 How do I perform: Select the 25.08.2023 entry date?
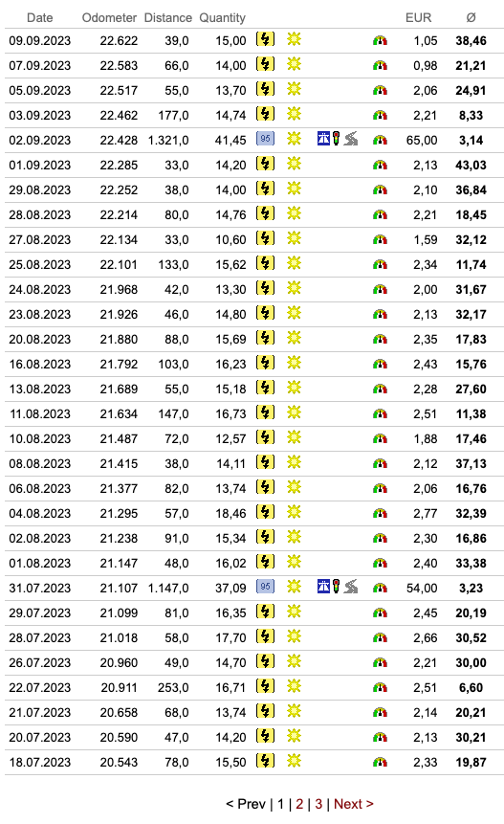tap(40, 264)
